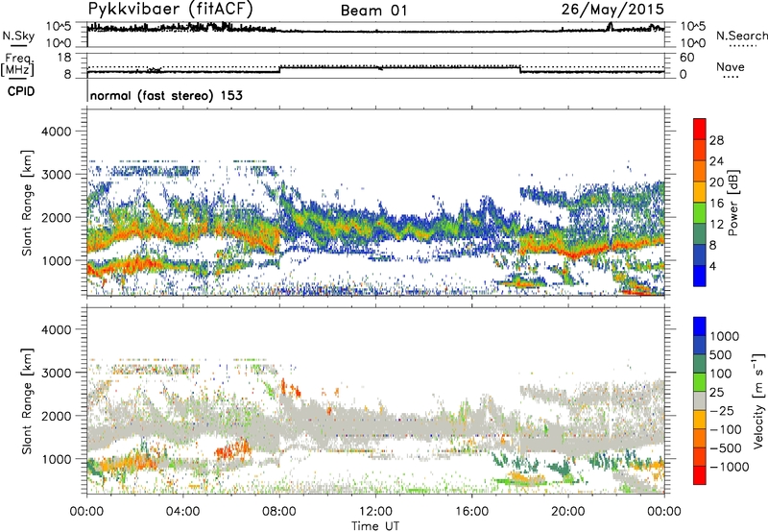Click the noise spike near 21:40 in the N.Sky panel
Image resolution: width=768 pixels, height=532 pixels.
610,27
